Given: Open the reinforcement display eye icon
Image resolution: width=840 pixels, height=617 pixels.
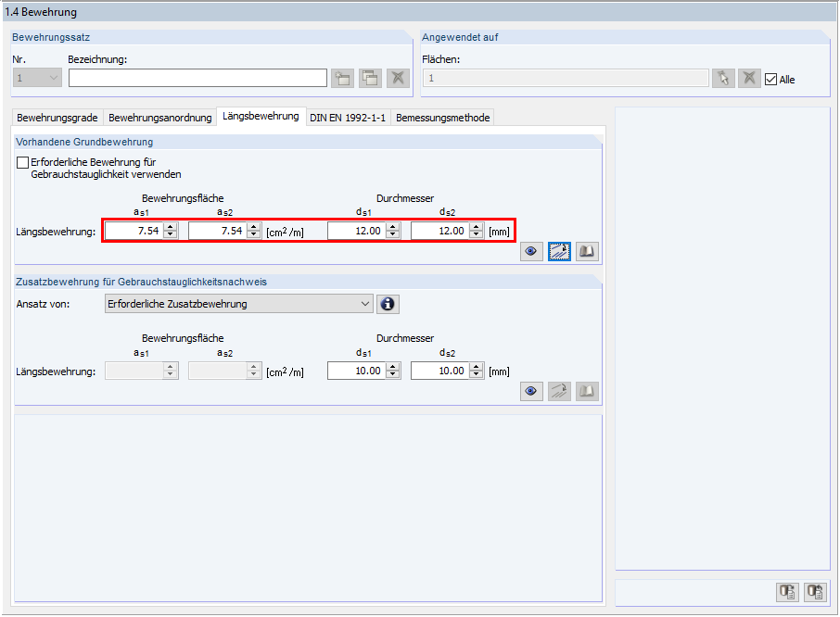Looking at the screenshot, I should coord(531,251).
